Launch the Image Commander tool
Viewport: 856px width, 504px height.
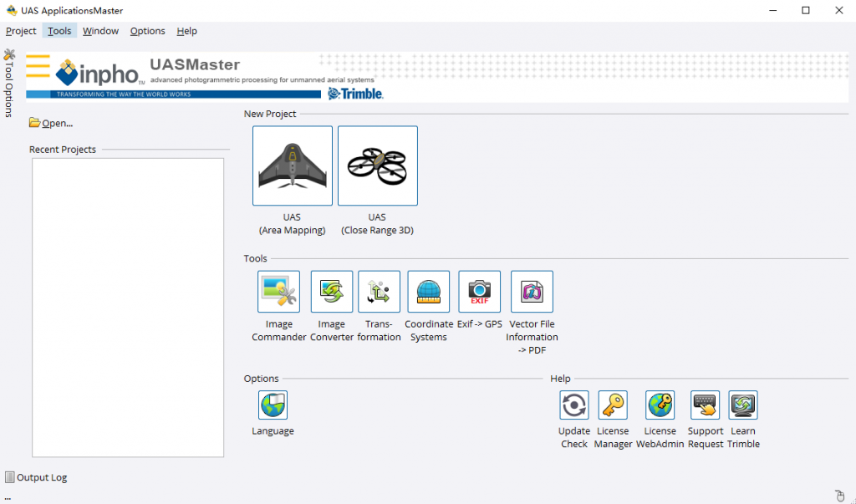point(279,292)
